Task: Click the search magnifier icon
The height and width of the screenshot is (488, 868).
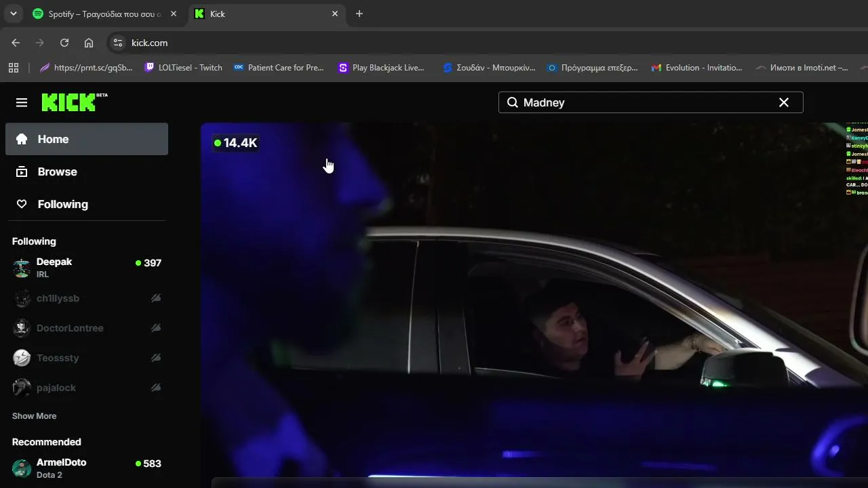Action: 513,102
